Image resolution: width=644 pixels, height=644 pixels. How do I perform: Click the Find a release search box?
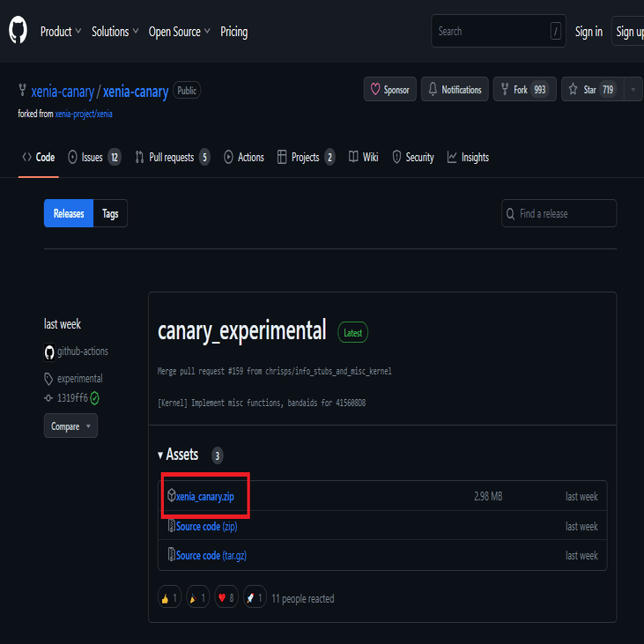(x=559, y=213)
